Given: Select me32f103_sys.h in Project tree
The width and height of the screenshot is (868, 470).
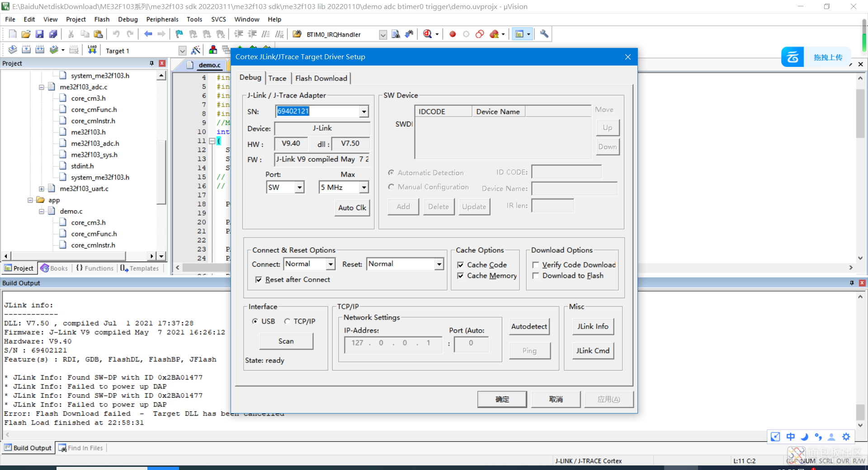Looking at the screenshot, I should point(94,155).
